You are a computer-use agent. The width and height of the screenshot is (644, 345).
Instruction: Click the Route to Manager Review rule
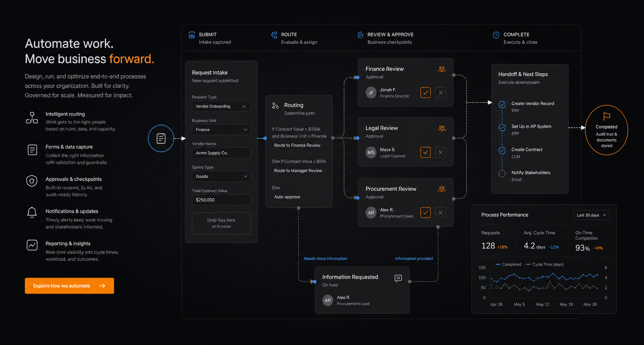pyautogui.click(x=298, y=171)
